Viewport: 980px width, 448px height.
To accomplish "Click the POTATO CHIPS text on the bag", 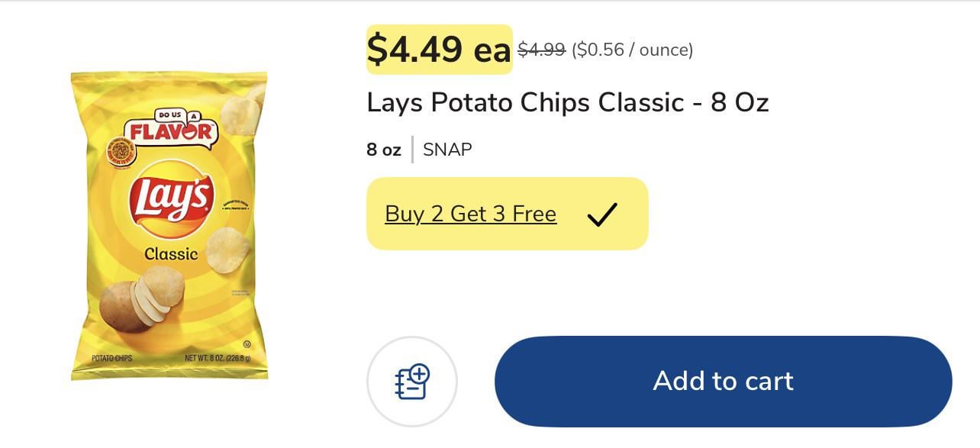I will [111, 359].
